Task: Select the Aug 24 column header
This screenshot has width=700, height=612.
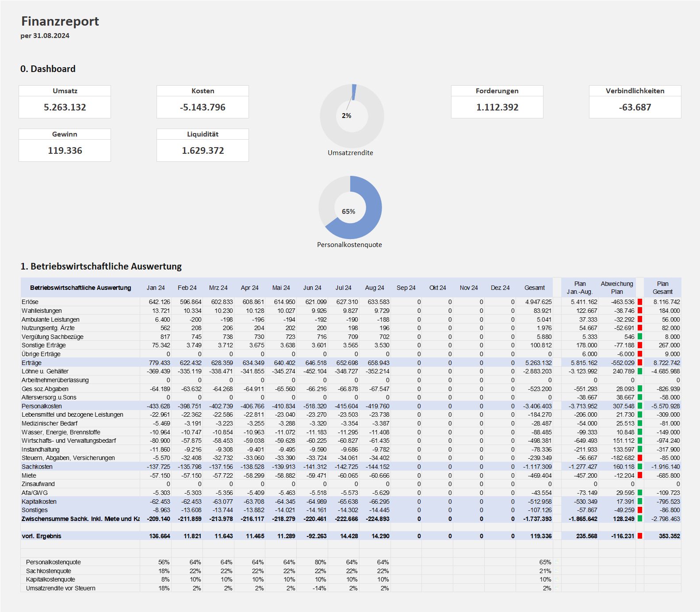Action: pos(374,288)
